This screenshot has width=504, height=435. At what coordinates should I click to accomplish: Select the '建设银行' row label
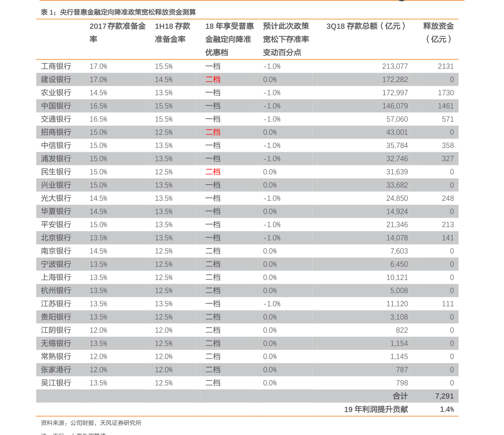click(x=56, y=79)
